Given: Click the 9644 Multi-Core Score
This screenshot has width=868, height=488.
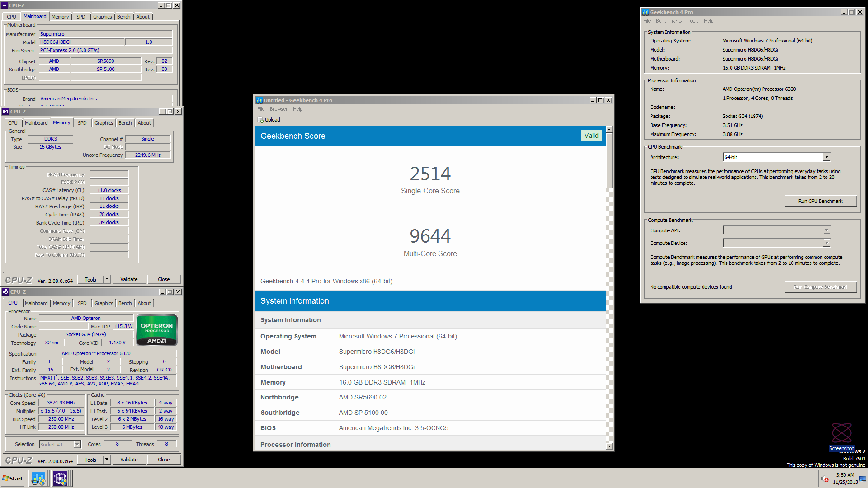Looking at the screenshot, I should (430, 236).
